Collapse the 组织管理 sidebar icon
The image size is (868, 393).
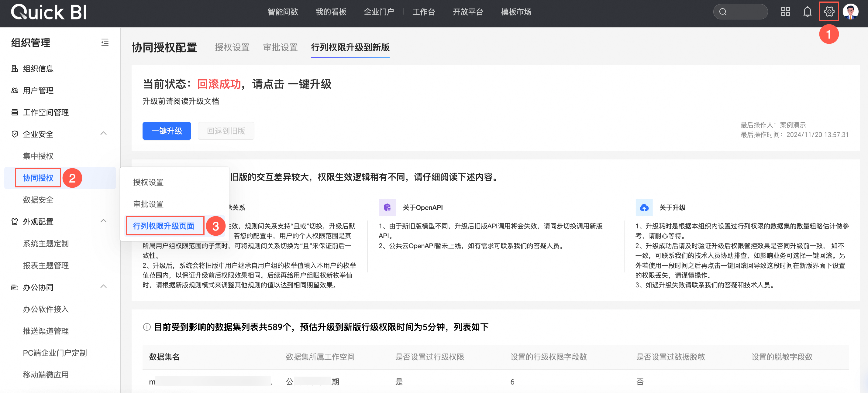point(105,43)
